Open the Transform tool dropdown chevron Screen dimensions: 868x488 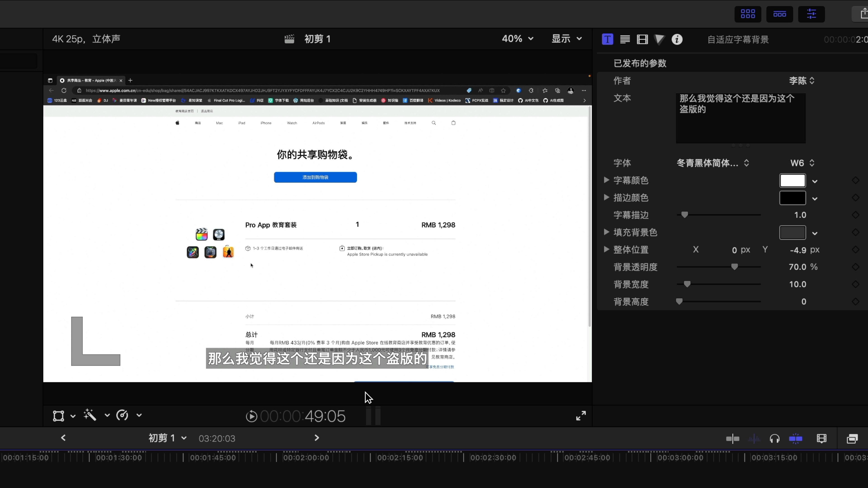tap(73, 416)
